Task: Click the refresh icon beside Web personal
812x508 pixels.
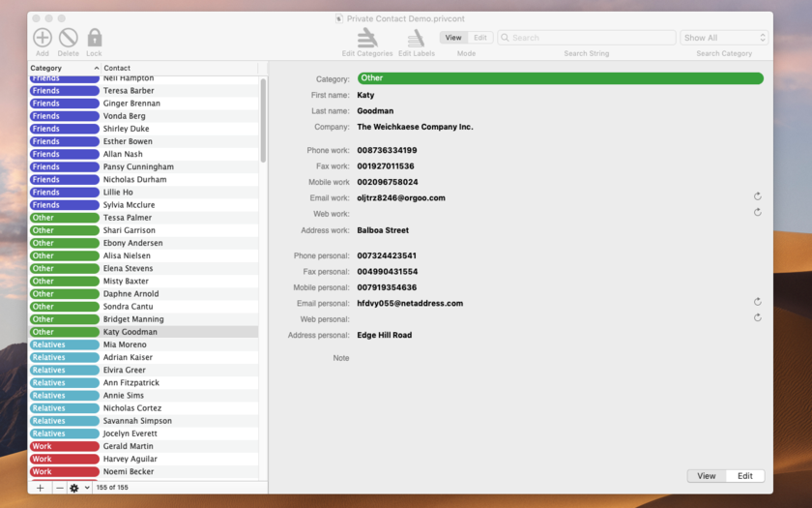Action: tap(758, 317)
